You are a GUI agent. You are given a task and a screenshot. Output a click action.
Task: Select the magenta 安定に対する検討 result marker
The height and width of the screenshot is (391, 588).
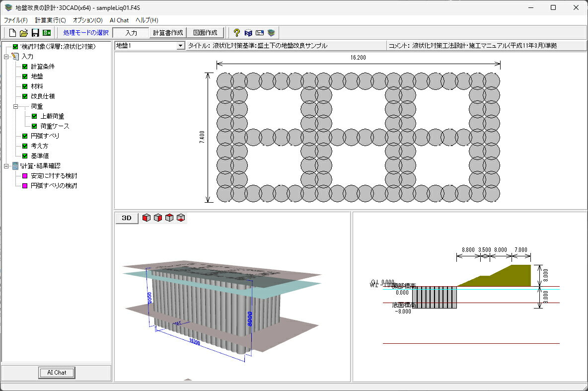pos(25,176)
